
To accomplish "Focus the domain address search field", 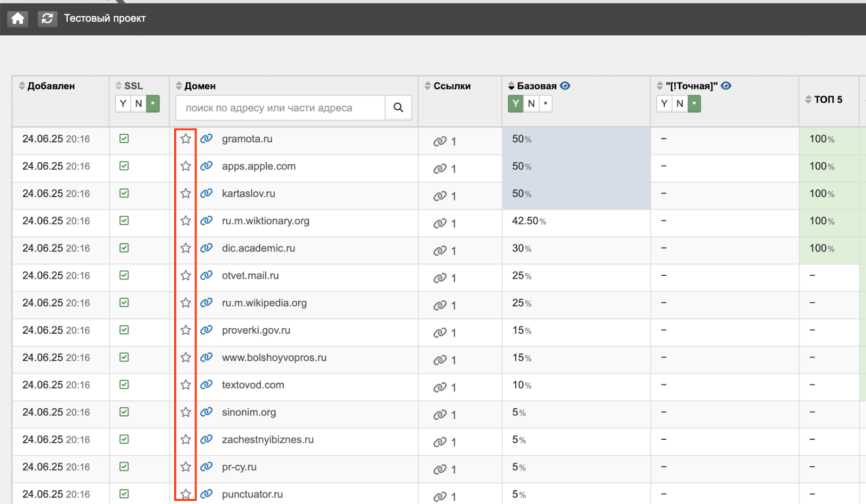I will (x=280, y=108).
